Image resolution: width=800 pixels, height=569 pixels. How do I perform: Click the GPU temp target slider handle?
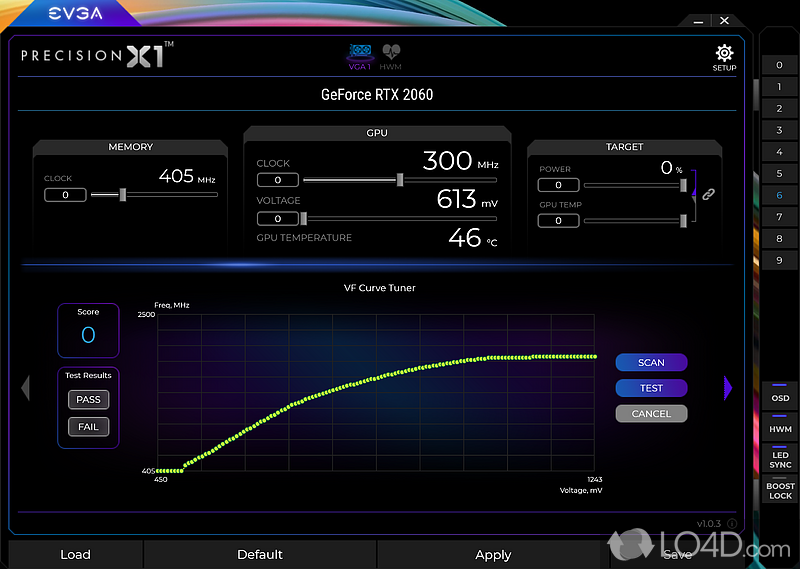pyautogui.click(x=683, y=220)
